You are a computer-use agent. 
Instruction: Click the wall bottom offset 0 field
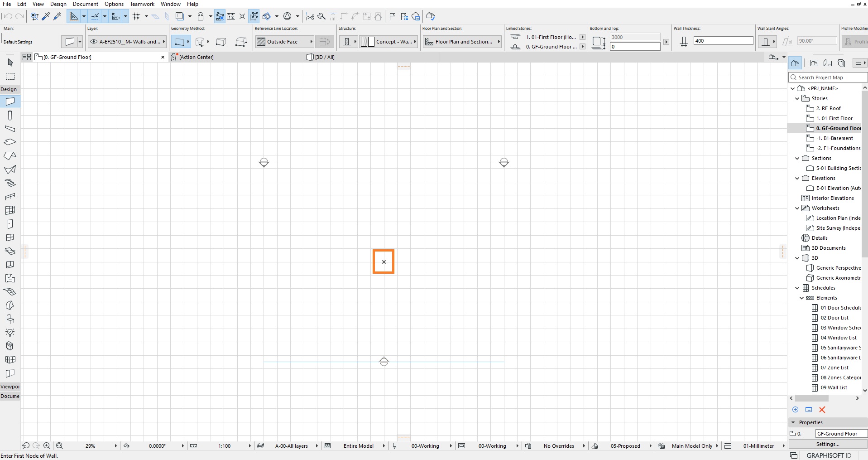point(635,47)
